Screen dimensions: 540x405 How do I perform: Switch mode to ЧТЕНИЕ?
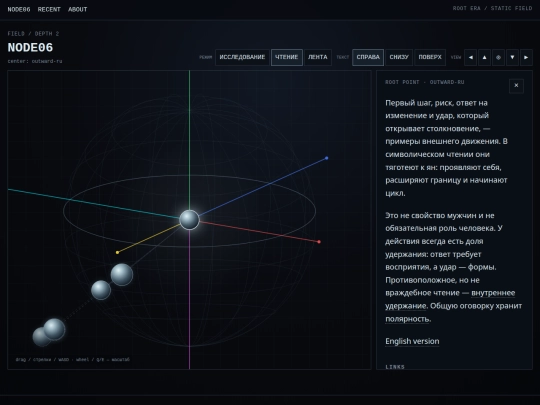pos(287,58)
